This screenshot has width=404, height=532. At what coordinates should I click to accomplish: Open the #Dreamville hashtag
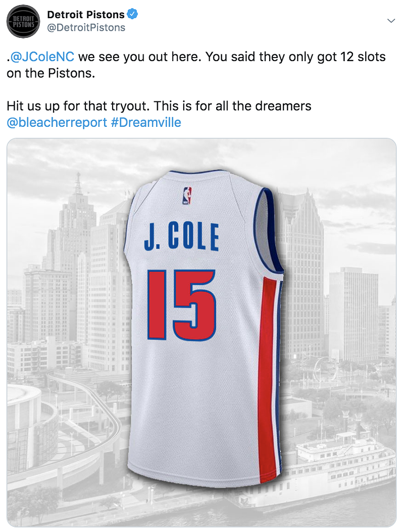(x=145, y=122)
